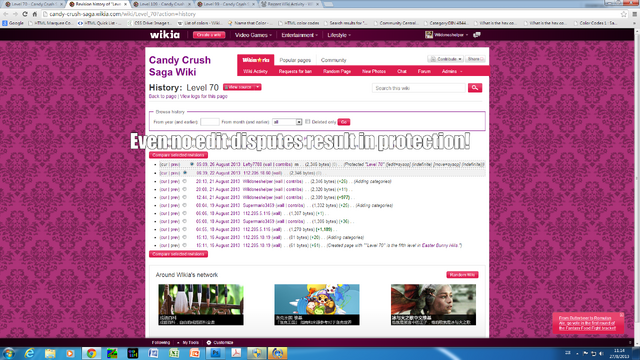The width and height of the screenshot is (640, 360).
Task: Bookmark this page with the star icon
Action: pyautogui.click(x=624, y=14)
